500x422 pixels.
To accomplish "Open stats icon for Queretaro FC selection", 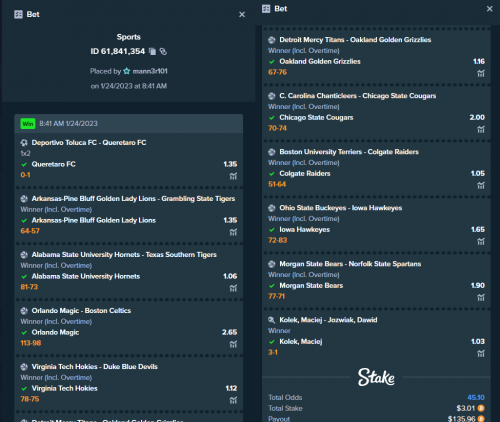I will pos(233,176).
